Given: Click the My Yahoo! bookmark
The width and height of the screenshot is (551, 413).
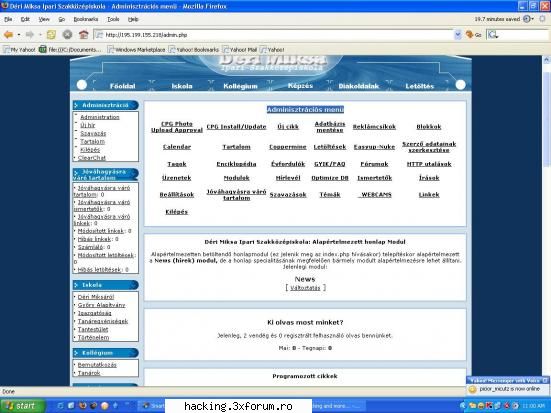Looking at the screenshot, I should (x=19, y=50).
